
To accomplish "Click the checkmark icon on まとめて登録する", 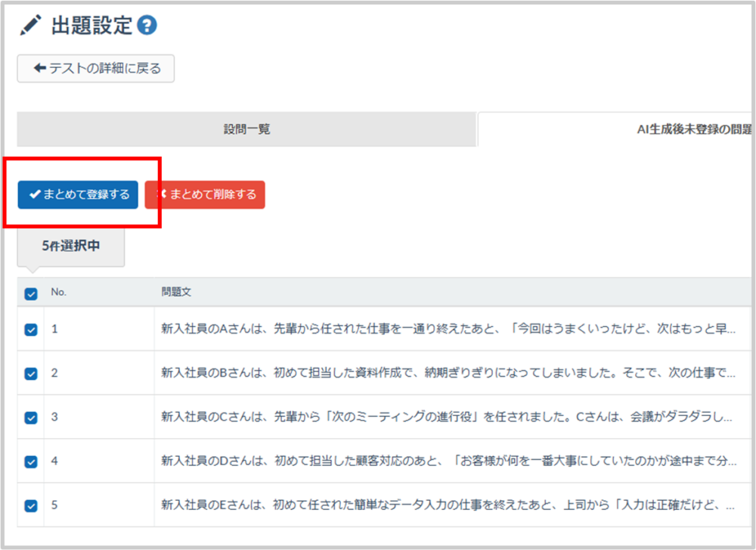I will 34,194.
